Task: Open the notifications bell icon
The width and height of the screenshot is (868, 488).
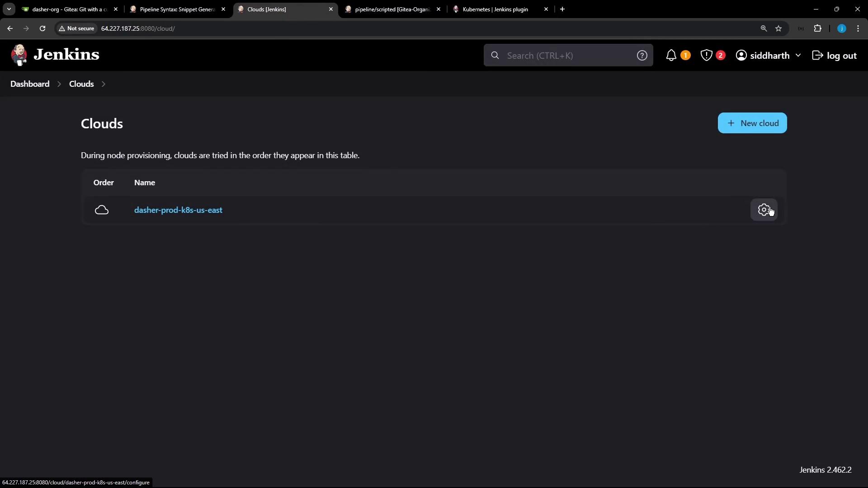Action: click(x=671, y=56)
